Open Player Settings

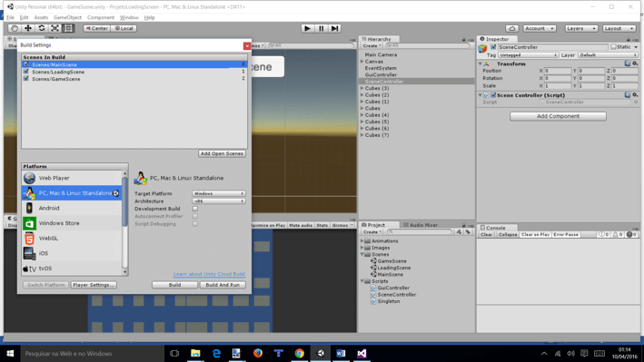tap(94, 285)
